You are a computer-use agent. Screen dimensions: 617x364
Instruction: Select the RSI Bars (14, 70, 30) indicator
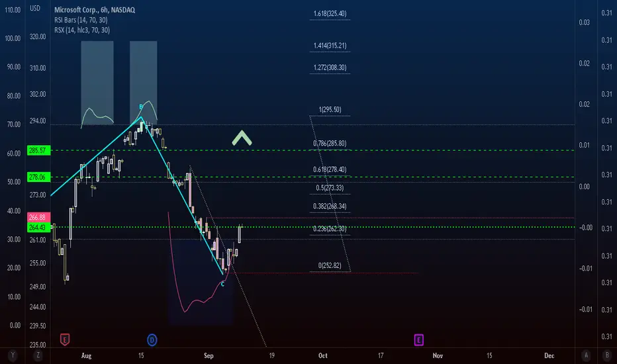pos(81,20)
